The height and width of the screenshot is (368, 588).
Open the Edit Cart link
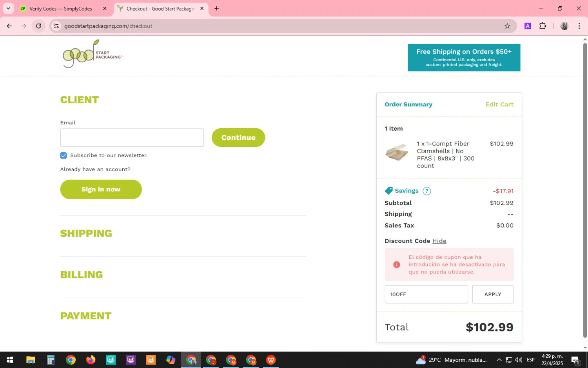pos(499,104)
